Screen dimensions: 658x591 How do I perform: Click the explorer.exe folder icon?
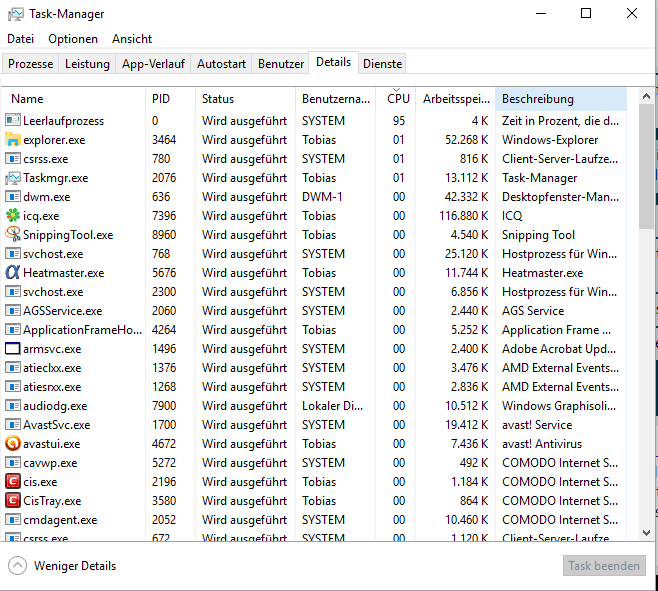click(x=13, y=139)
